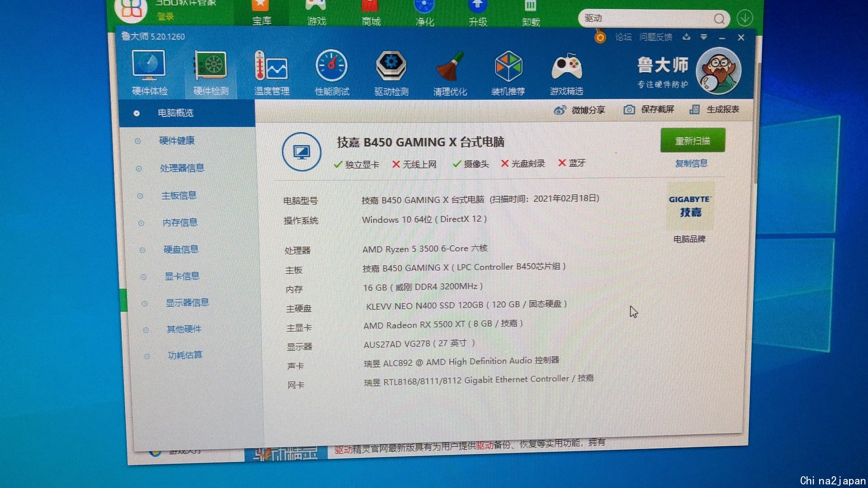
Task: Open the 硬件体检 hardware checkup icon
Action: pos(149,72)
